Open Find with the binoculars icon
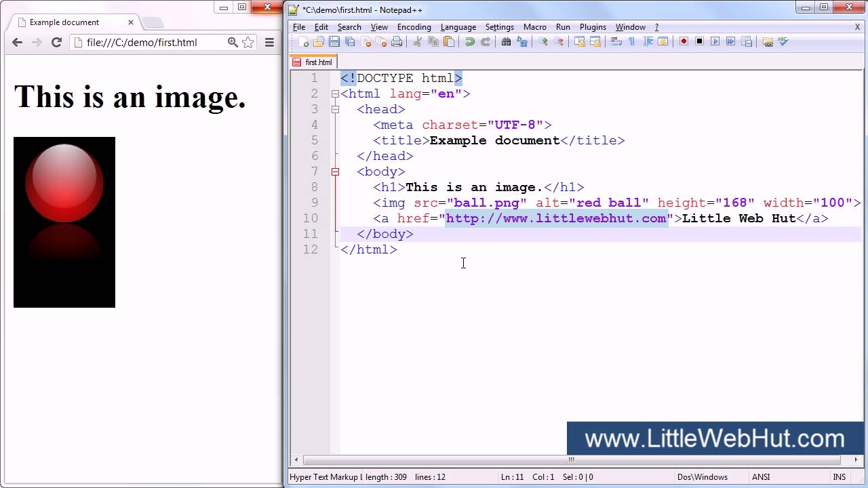Viewport: 868px width, 488px height. coord(506,42)
